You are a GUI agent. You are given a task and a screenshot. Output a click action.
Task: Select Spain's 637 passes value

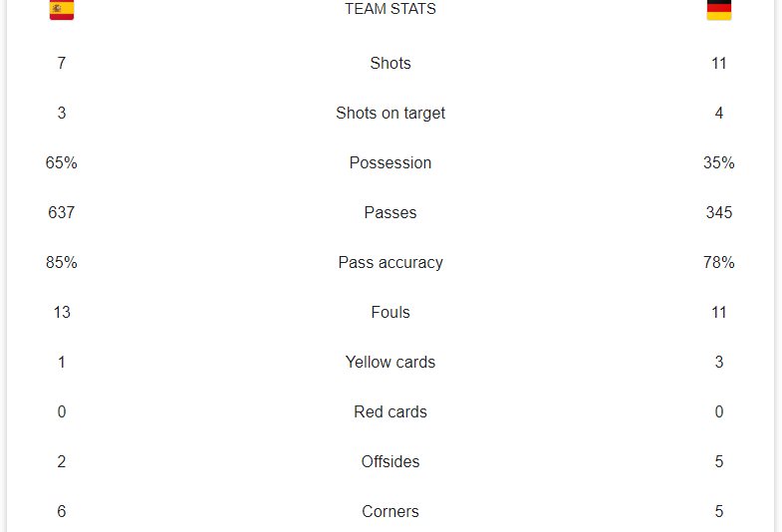(62, 213)
